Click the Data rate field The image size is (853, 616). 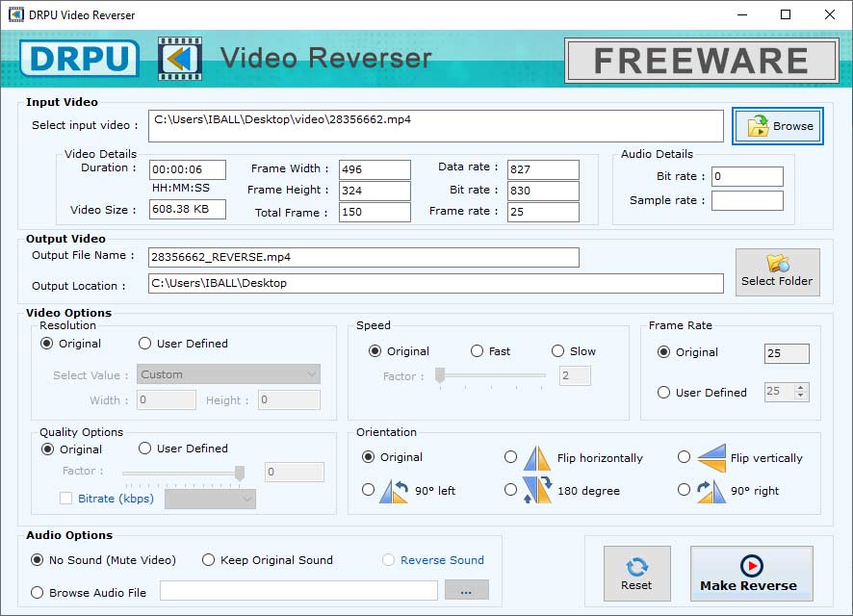pyautogui.click(x=543, y=169)
